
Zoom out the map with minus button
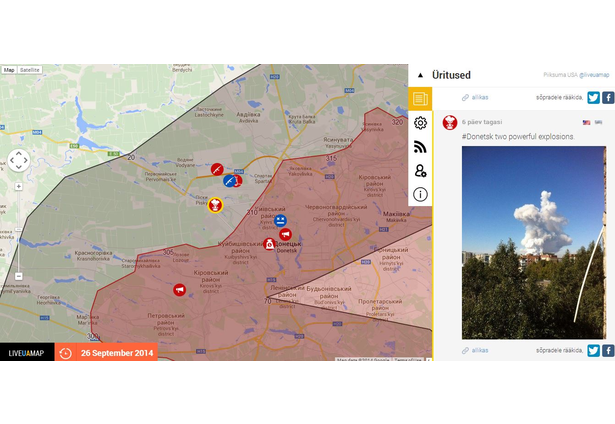[x=18, y=276]
